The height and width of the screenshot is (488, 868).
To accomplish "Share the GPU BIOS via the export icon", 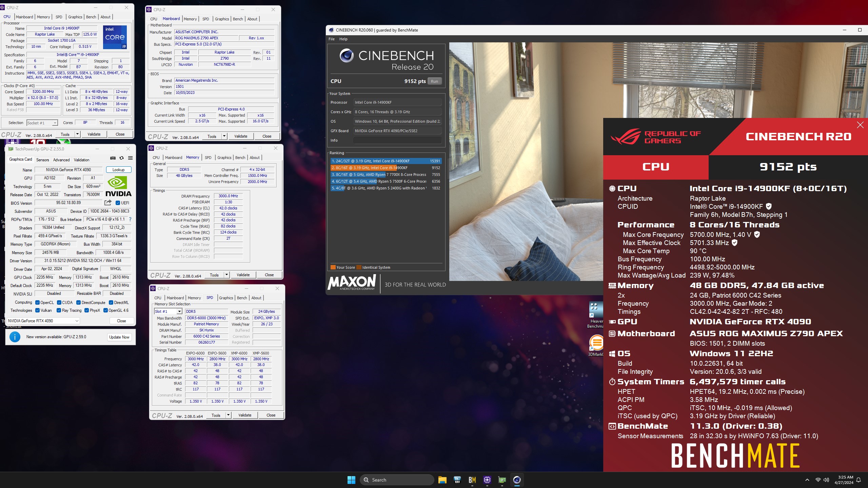I will [x=108, y=203].
